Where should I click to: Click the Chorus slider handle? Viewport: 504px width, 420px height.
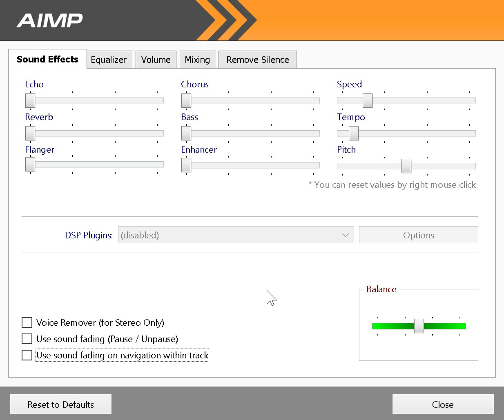pos(186,100)
